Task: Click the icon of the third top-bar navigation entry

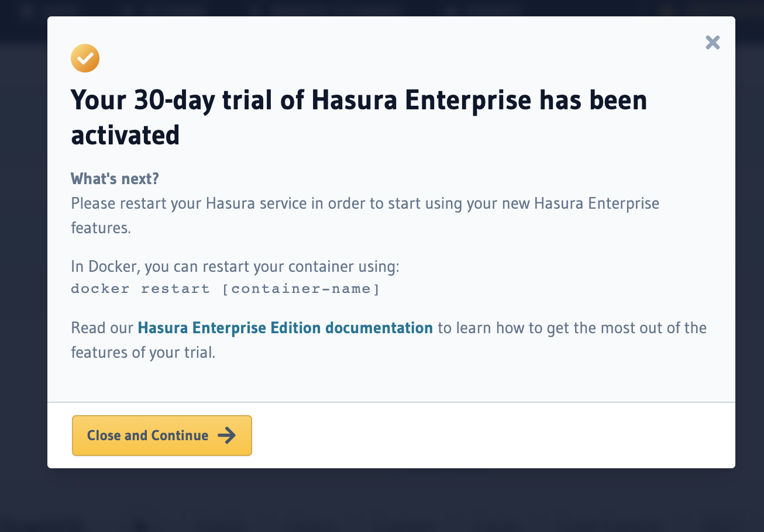Action: coord(254,10)
